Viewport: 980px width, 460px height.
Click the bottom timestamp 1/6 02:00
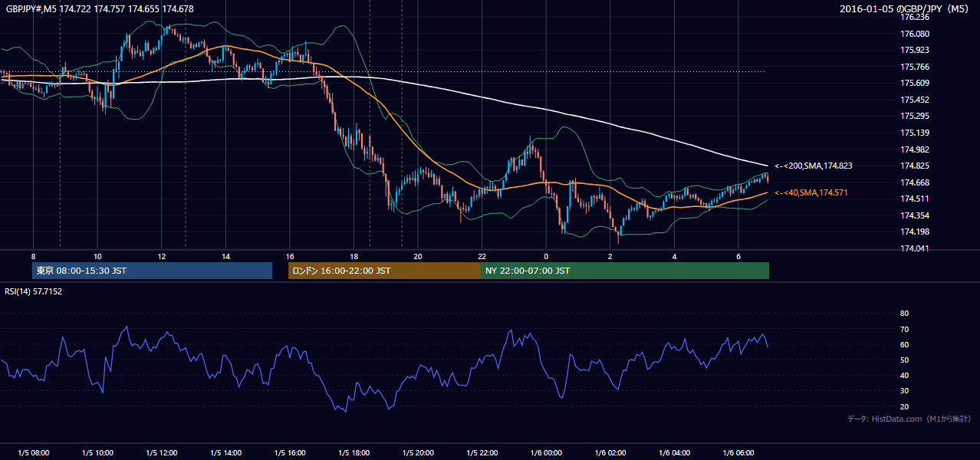pyautogui.click(x=610, y=453)
